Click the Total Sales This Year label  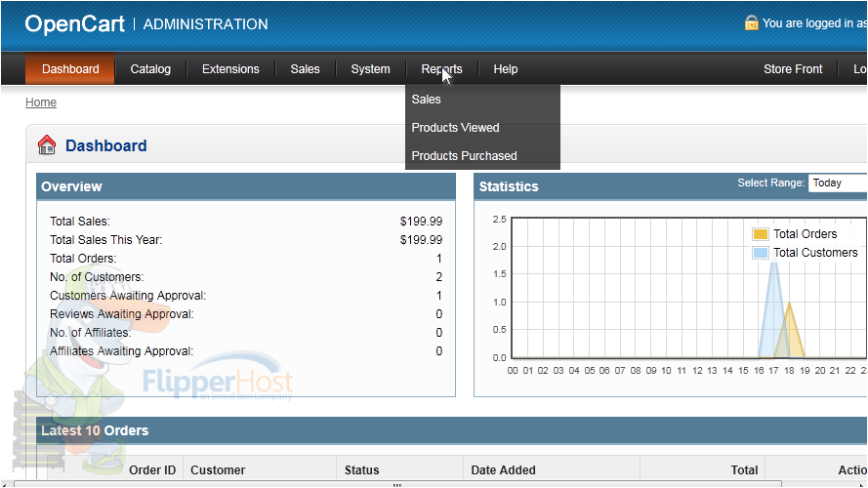point(105,240)
